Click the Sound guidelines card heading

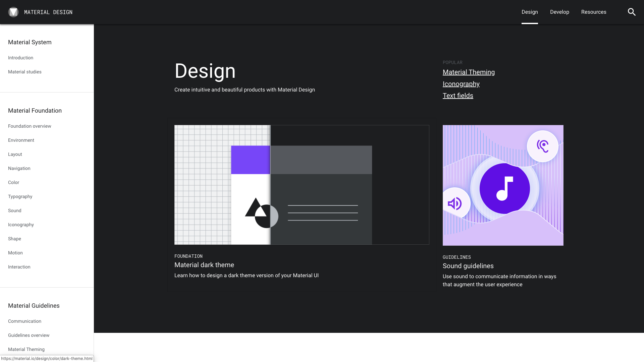468,266
